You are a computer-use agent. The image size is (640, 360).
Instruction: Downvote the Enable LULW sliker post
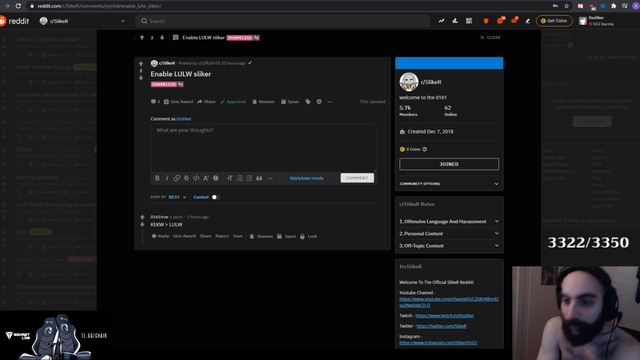coord(141,78)
